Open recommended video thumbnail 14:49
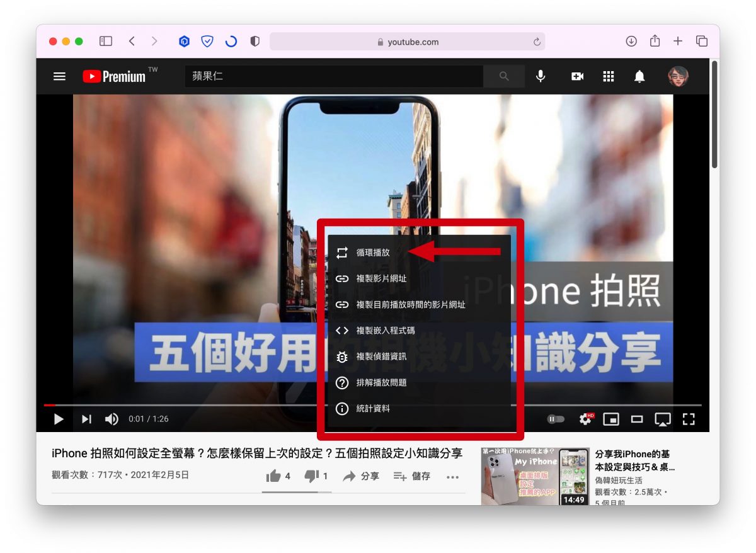Viewport: 756px width, 553px height. tap(535, 476)
